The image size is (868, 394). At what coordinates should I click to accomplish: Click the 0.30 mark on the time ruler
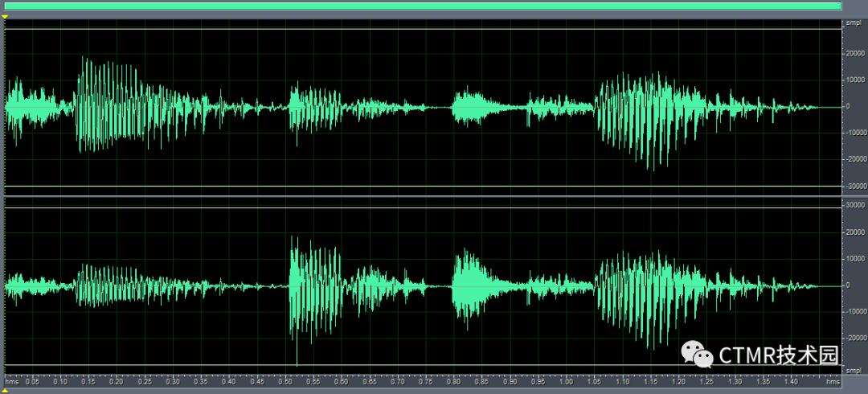click(x=174, y=383)
